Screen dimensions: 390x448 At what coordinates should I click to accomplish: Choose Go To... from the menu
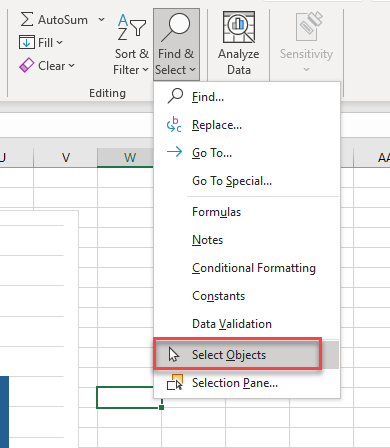point(247,153)
